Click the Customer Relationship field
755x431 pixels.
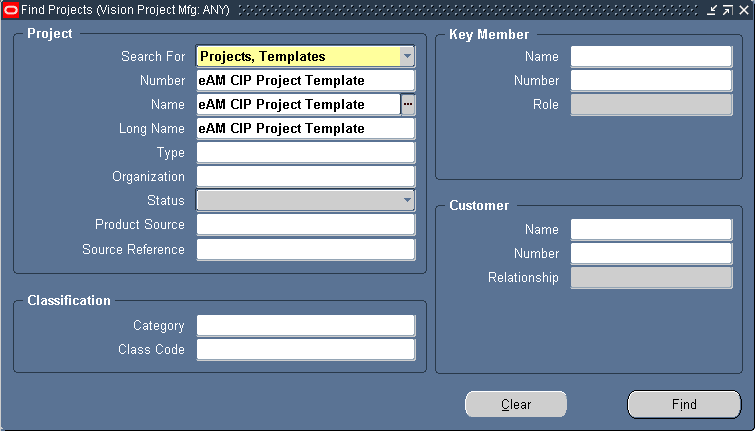[x=651, y=277]
